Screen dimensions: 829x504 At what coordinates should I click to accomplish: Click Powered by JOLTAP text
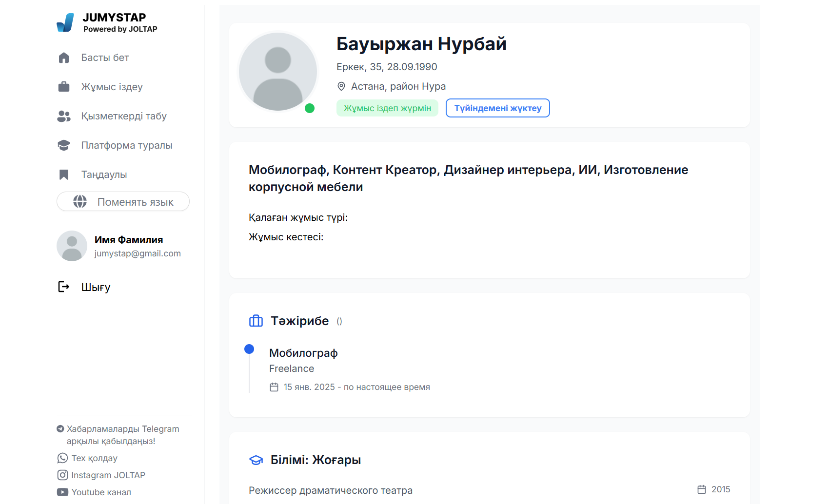pyautogui.click(x=120, y=29)
